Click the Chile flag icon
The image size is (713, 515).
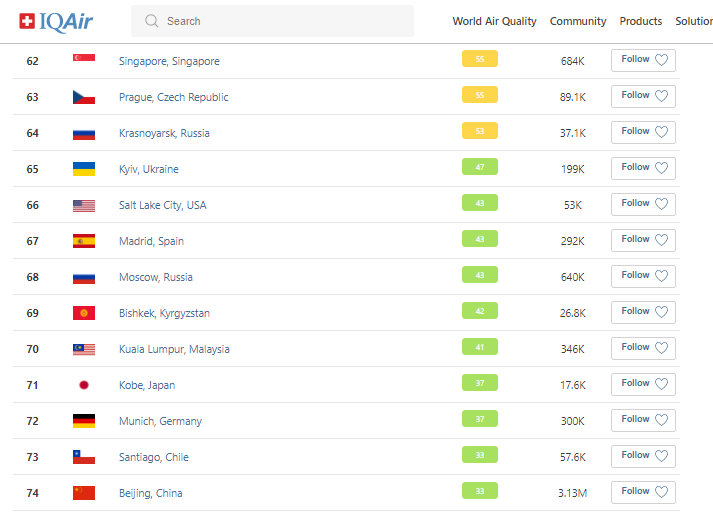point(84,457)
